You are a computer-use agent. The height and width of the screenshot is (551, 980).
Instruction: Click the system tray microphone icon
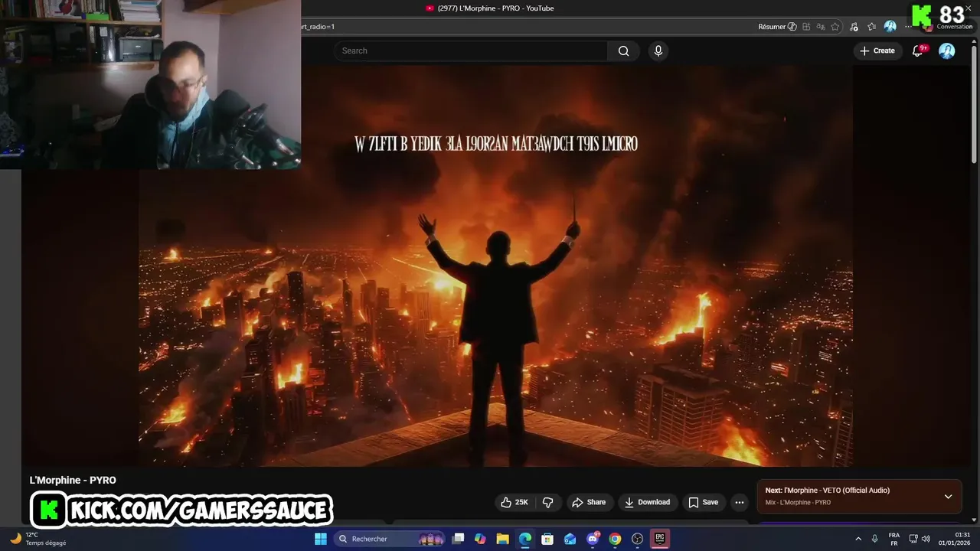pos(874,539)
